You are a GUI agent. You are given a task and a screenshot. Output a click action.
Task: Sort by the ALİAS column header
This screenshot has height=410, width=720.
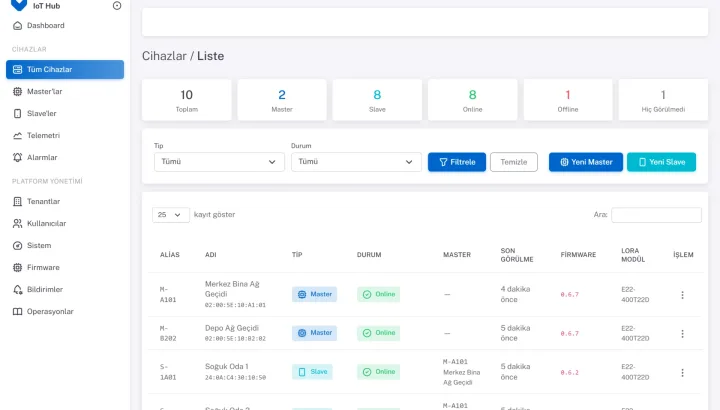pyautogui.click(x=169, y=254)
